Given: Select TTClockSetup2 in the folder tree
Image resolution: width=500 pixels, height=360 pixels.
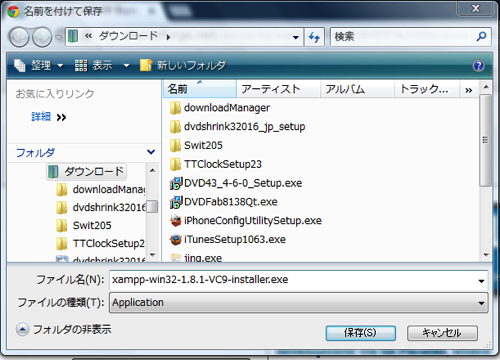Looking at the screenshot, I should 101,244.
